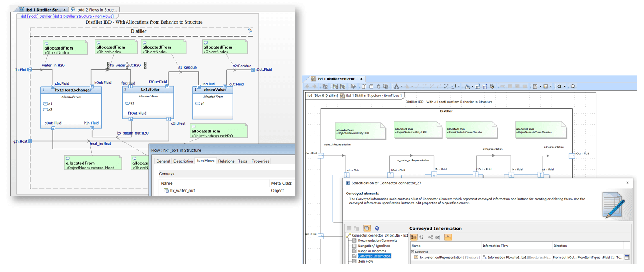
Task: Open the layout dropdown arrow next to the layout icon
Action: point(402,86)
